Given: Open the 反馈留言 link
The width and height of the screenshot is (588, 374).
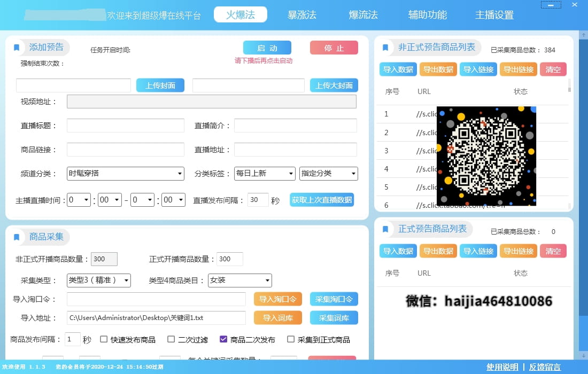Looking at the screenshot, I should [545, 367].
